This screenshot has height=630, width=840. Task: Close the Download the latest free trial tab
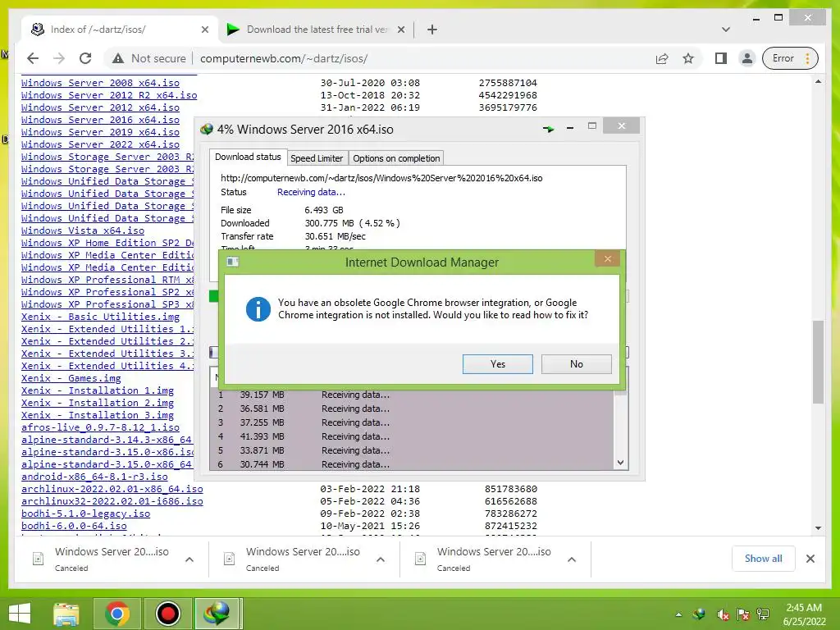400,30
